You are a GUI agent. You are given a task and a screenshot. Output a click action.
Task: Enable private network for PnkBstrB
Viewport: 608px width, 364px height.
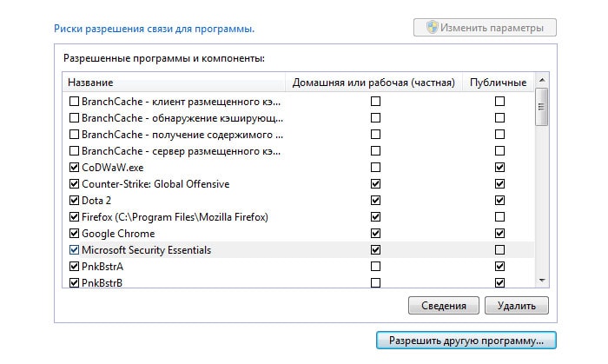click(x=375, y=283)
